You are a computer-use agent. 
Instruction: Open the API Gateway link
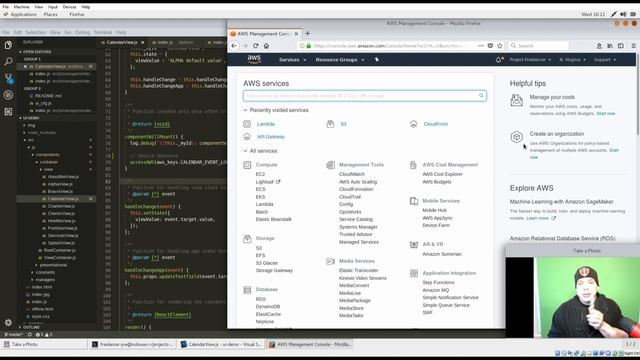click(x=271, y=137)
